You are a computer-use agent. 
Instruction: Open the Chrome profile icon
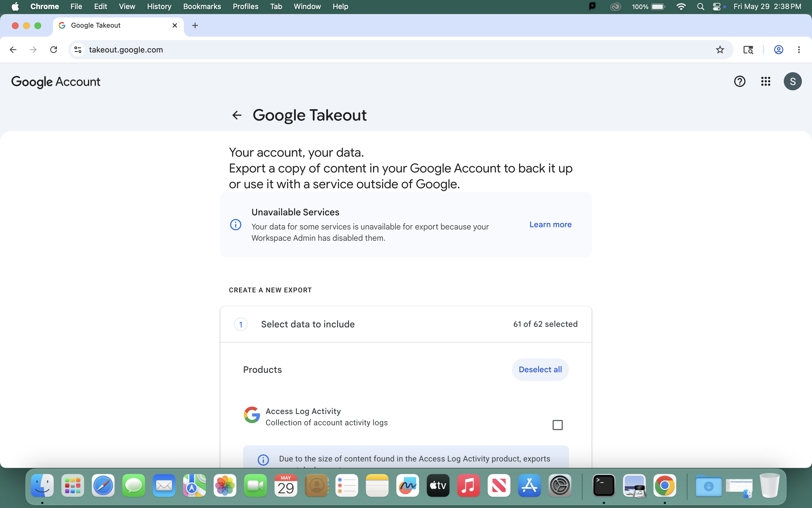778,50
